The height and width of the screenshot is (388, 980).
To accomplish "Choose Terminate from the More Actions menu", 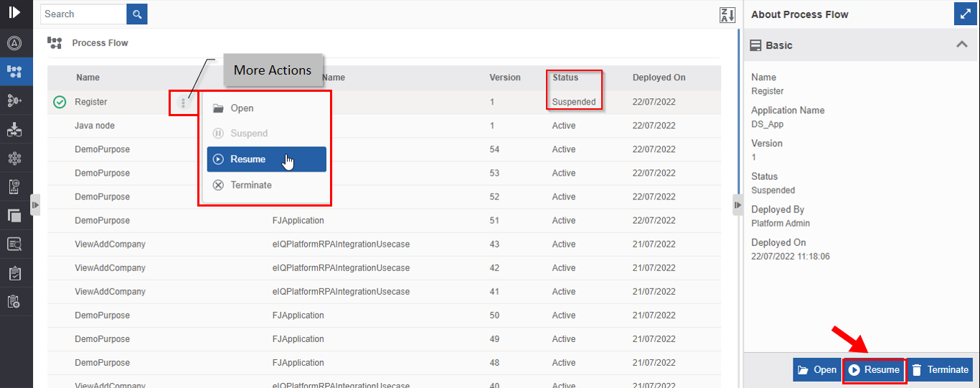I will click(267, 185).
